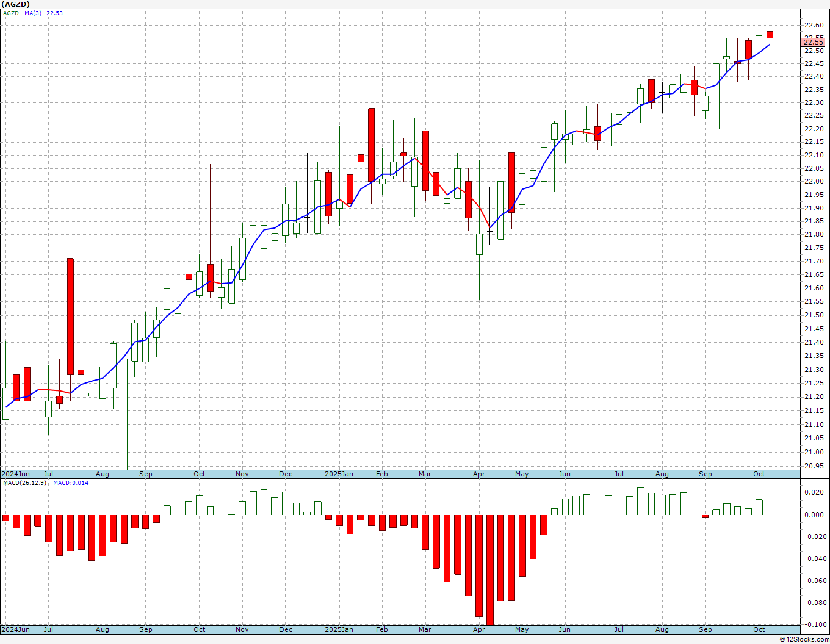Click the 0.020 MACD axis label
830x644 pixels.
point(814,492)
